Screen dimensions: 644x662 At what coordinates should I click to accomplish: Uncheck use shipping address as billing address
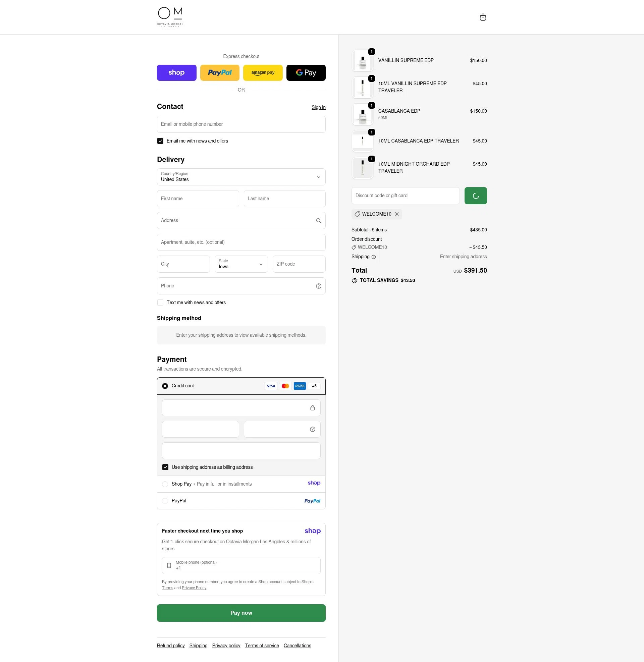pos(165,467)
